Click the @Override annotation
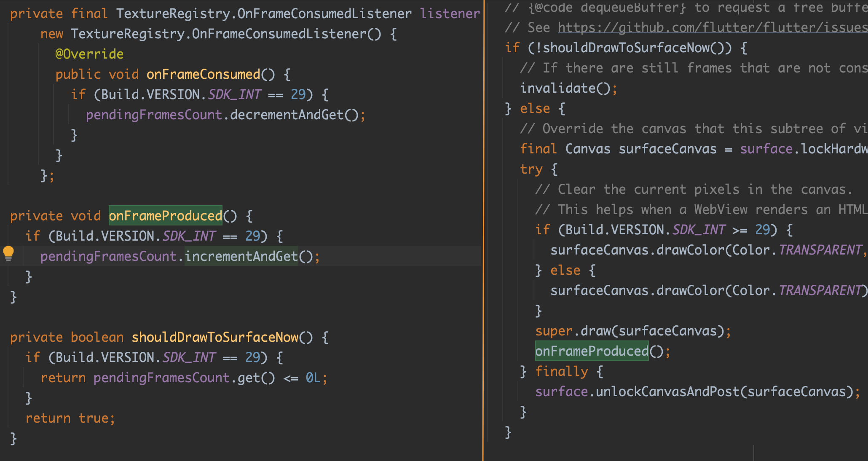868x461 pixels. point(89,54)
